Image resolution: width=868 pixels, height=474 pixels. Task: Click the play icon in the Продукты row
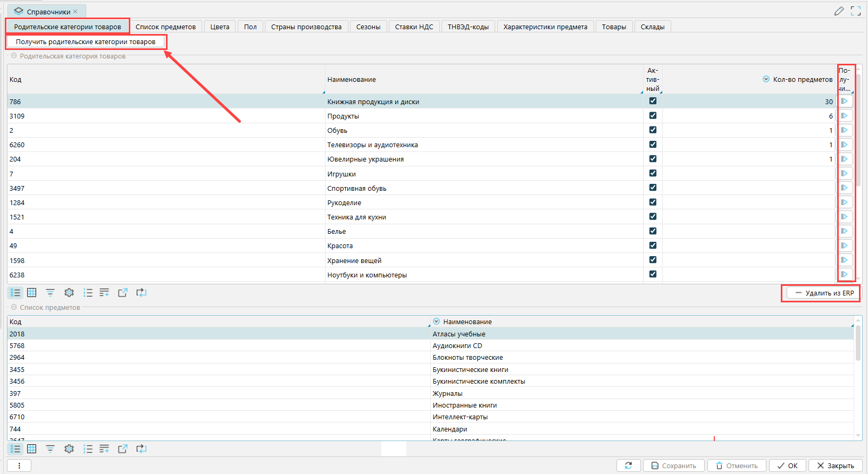coord(845,116)
